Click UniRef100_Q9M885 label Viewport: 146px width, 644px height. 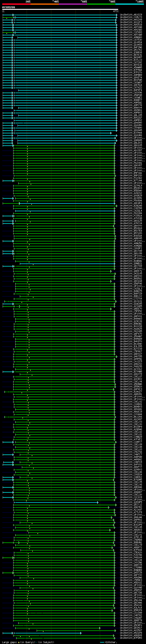coord(131,140)
